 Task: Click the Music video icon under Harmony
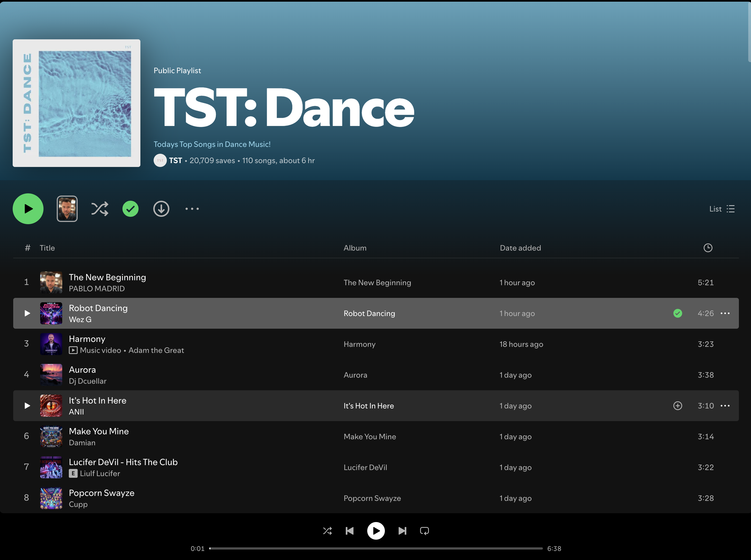click(x=73, y=350)
